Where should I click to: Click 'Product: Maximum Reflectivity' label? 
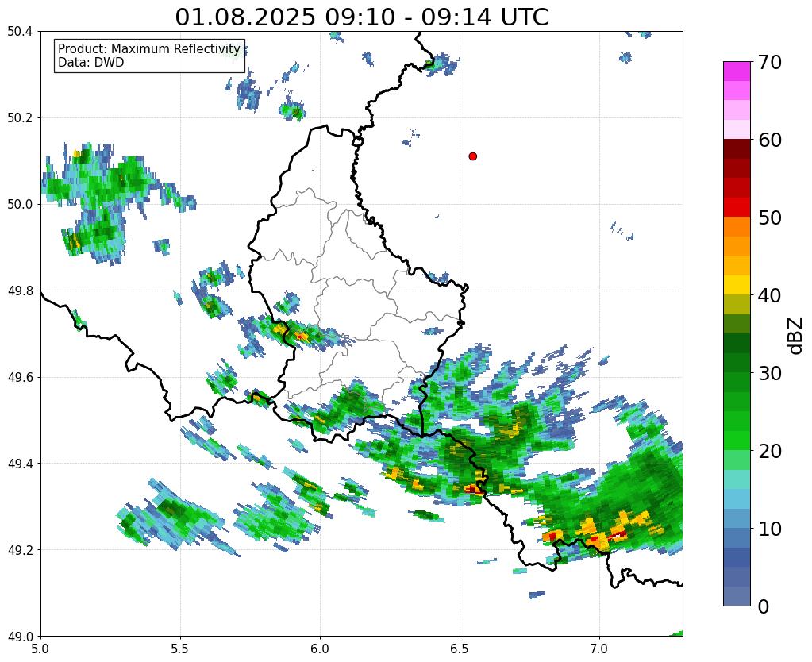(x=149, y=48)
